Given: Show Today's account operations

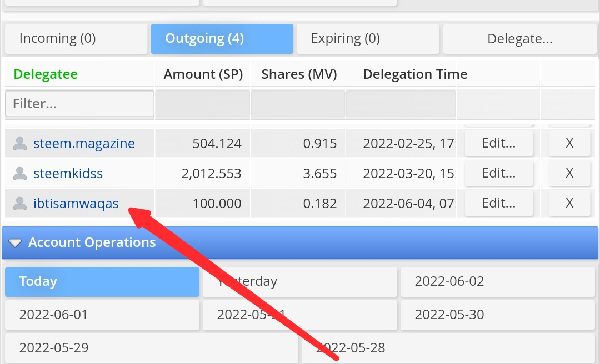Looking at the screenshot, I should (x=102, y=282).
